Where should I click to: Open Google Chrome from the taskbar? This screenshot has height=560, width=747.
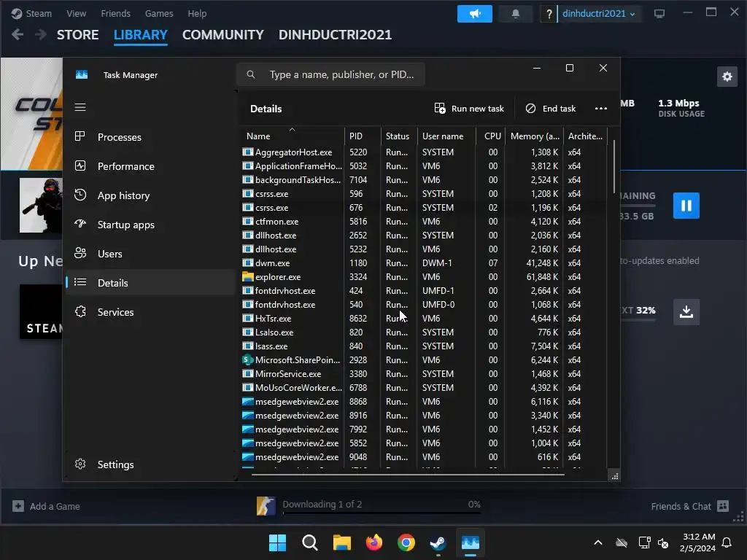click(406, 542)
